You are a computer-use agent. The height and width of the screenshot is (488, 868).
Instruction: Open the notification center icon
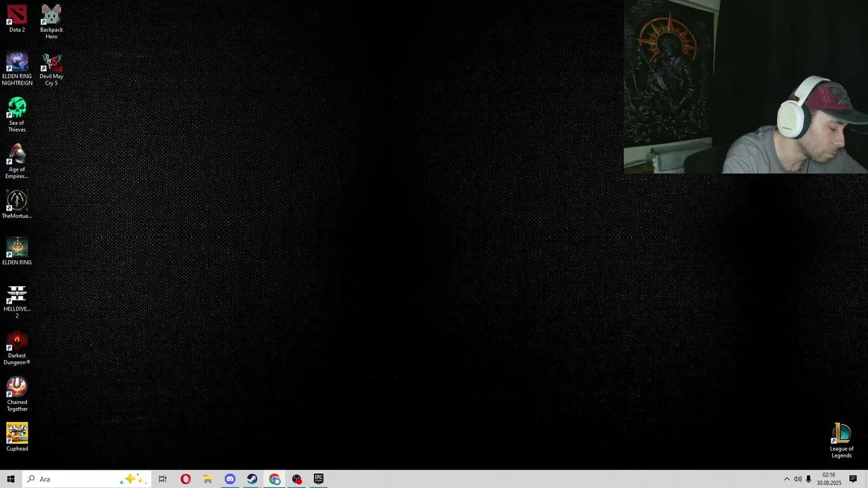click(x=853, y=479)
